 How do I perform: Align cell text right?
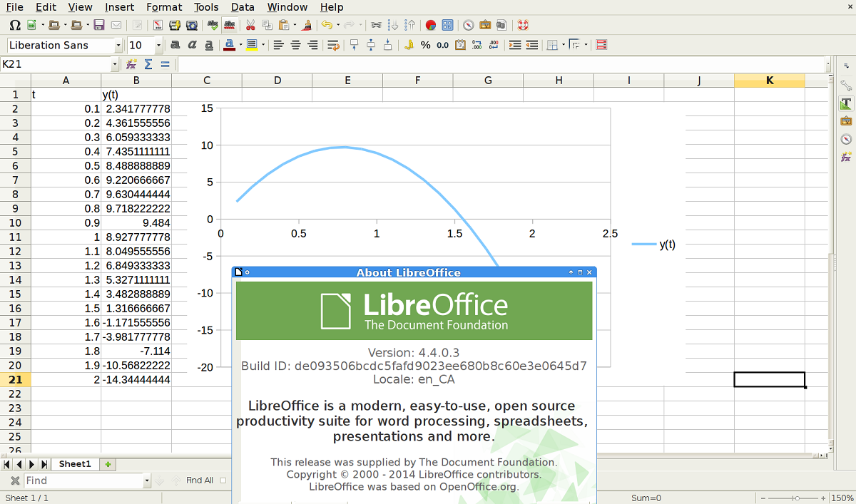click(312, 45)
